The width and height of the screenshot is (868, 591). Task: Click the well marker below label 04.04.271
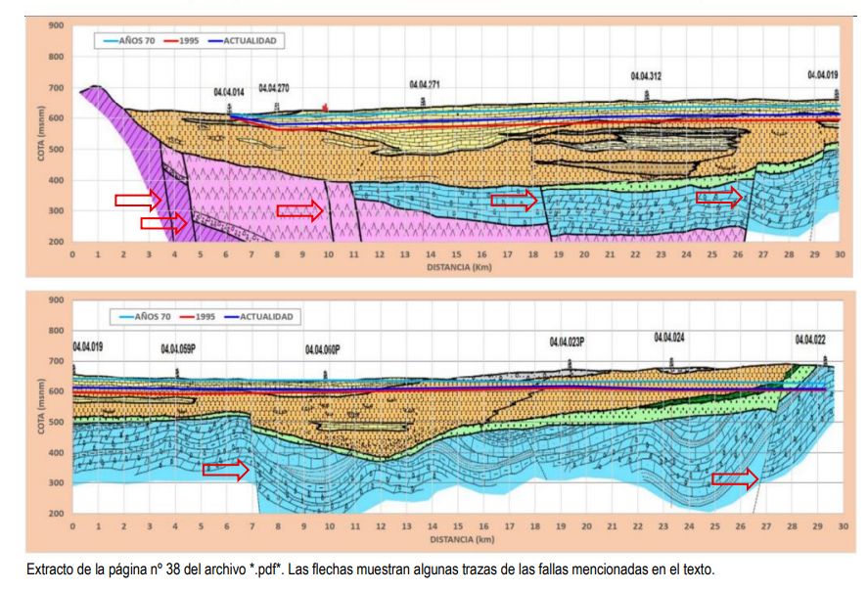click(x=423, y=101)
